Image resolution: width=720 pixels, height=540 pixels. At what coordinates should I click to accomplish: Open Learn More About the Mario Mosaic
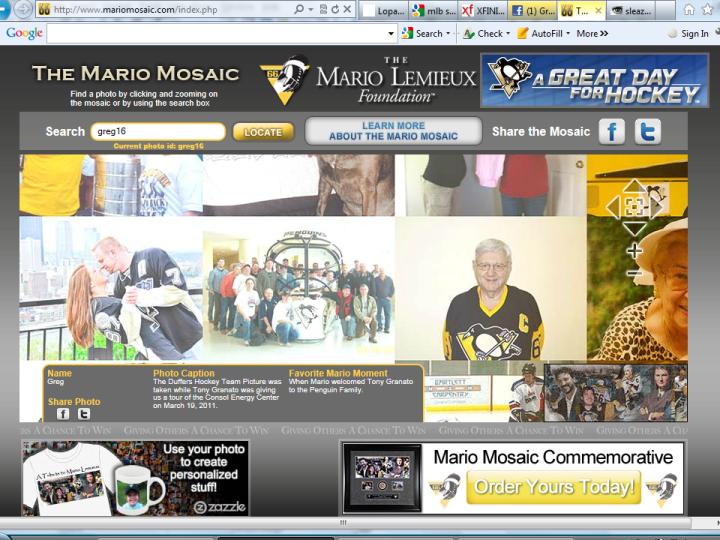point(394,131)
